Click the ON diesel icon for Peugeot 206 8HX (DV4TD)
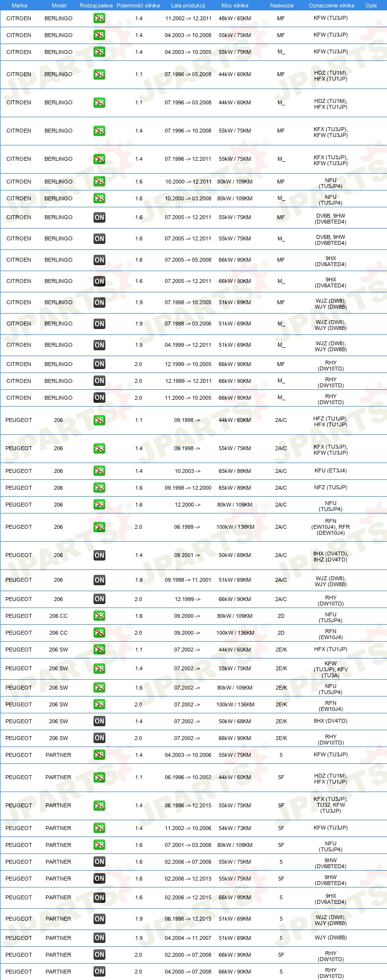 (99, 555)
